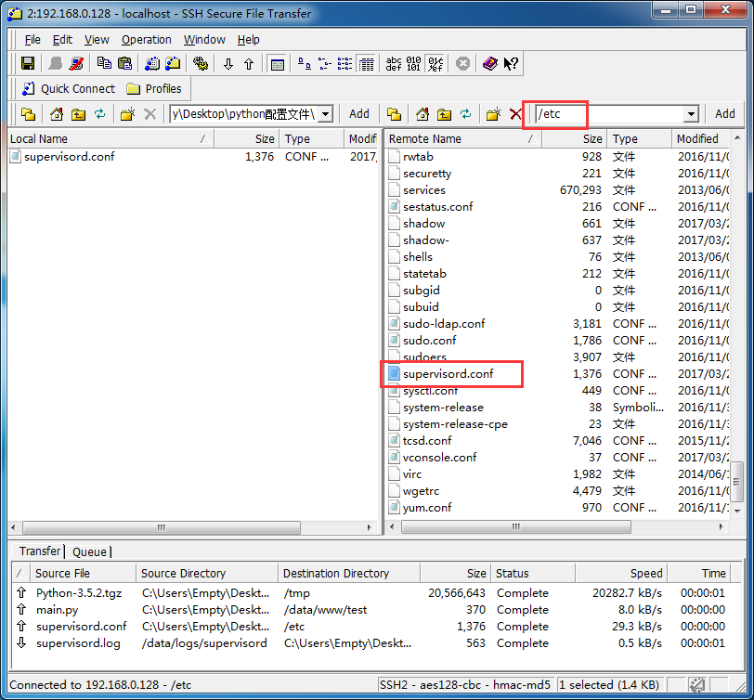
Task: Switch to List view icon
Action: click(x=344, y=63)
